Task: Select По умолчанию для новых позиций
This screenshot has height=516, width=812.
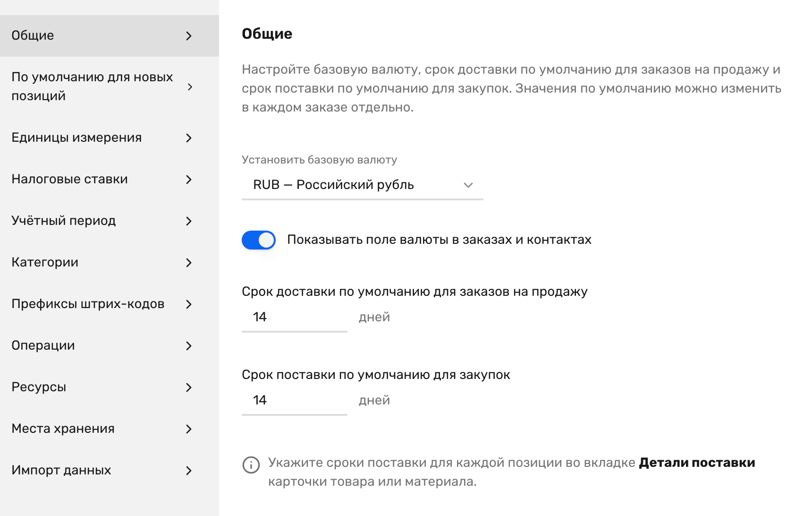Action: (x=110, y=86)
